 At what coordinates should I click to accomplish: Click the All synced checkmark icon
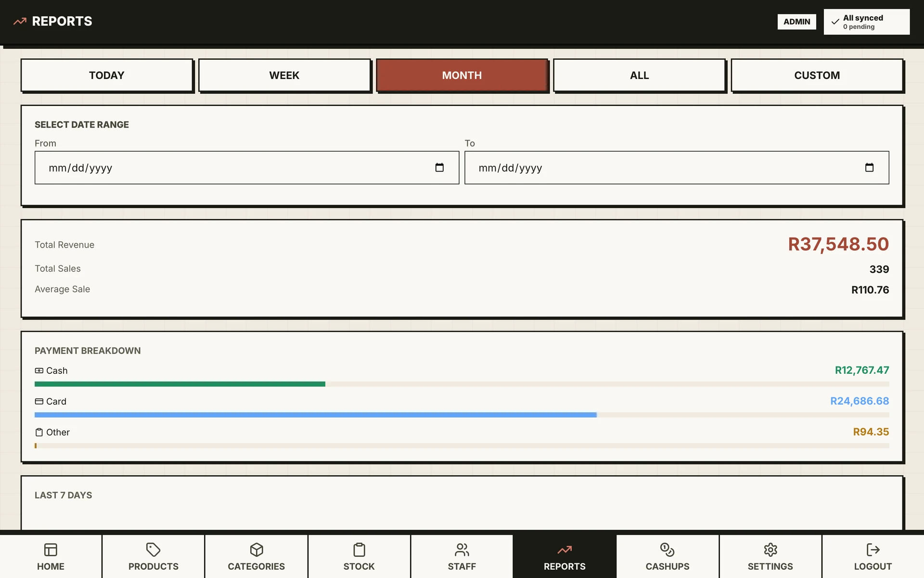click(x=835, y=22)
